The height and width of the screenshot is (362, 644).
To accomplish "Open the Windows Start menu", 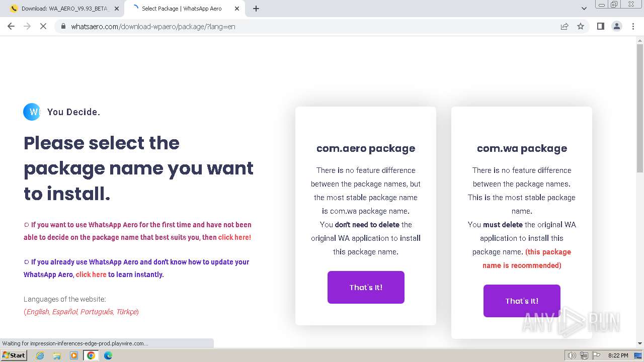I will tap(14, 355).
